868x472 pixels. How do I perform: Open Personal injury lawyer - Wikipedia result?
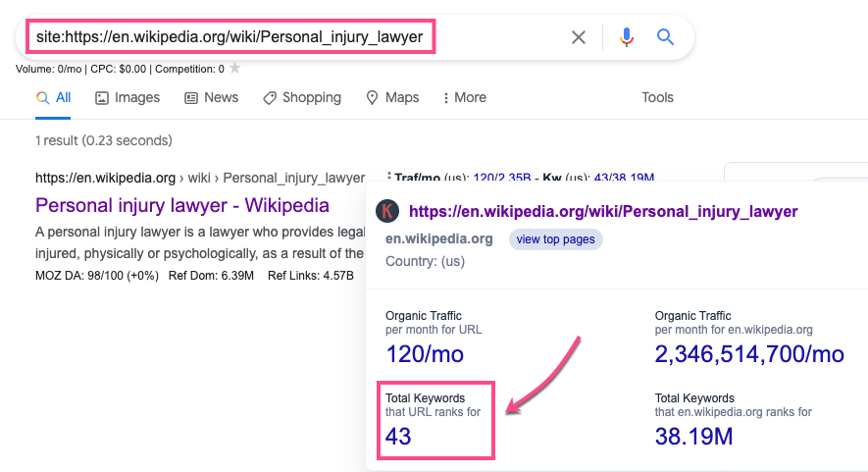pos(182,205)
